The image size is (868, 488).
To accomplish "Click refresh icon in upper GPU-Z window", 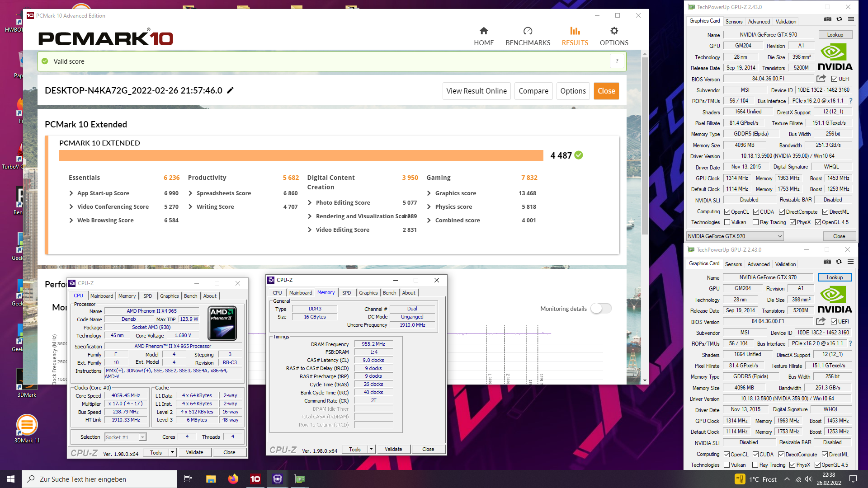I will (839, 19).
